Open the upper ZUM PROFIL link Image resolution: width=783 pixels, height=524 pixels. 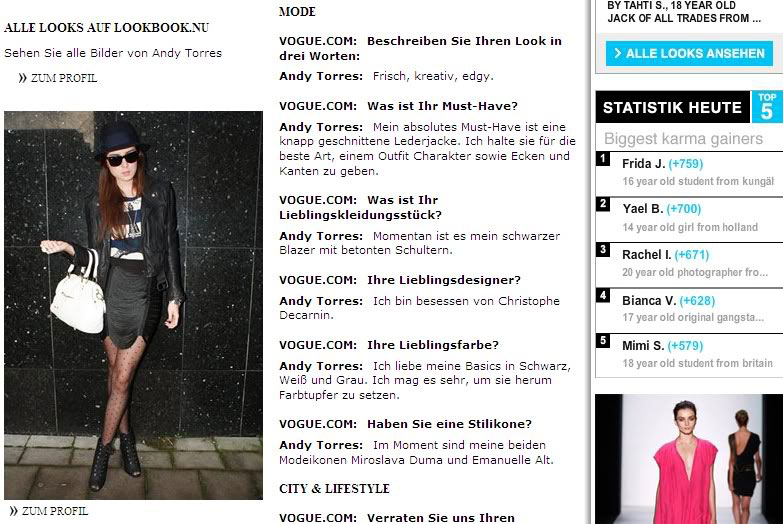(x=58, y=78)
